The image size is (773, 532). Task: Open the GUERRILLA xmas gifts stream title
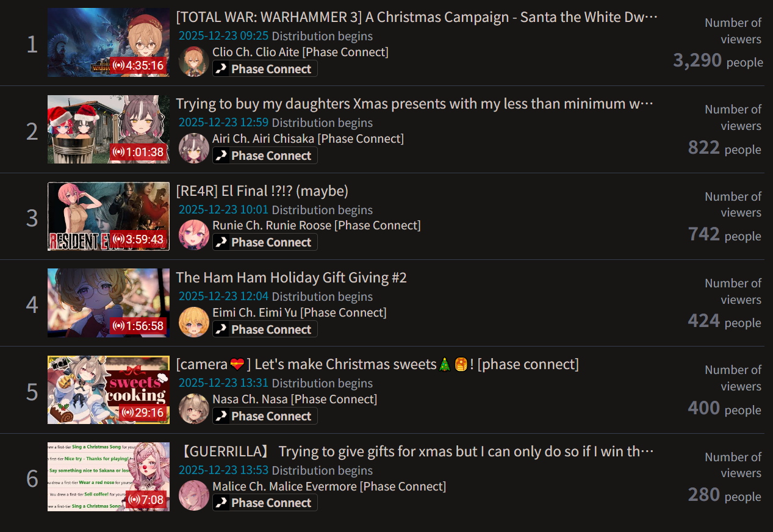(417, 451)
